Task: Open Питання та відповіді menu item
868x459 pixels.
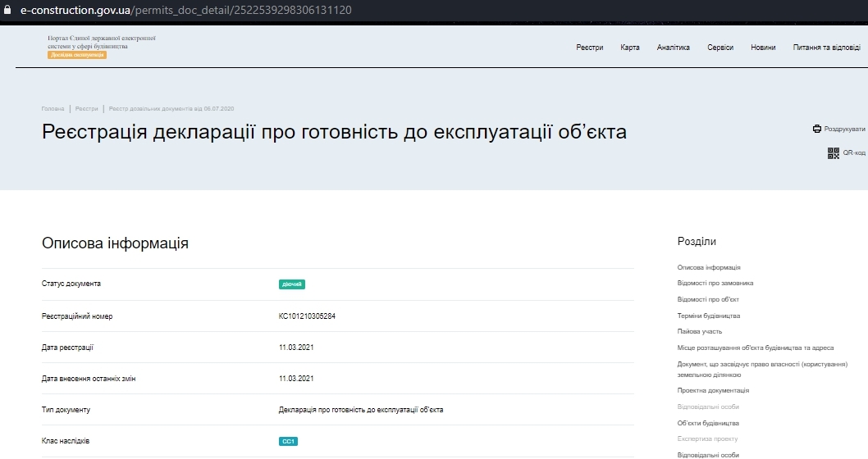Action: (826, 48)
